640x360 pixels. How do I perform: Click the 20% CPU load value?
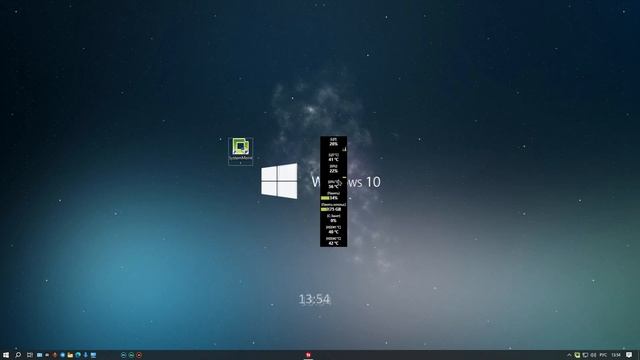pyautogui.click(x=333, y=144)
